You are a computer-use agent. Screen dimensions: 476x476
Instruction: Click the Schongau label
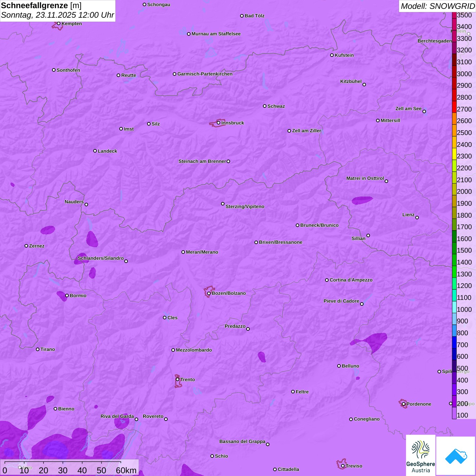[x=159, y=4]
